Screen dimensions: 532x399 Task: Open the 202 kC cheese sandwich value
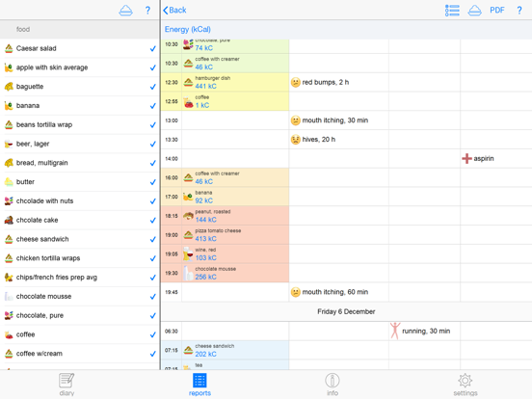pyautogui.click(x=205, y=354)
